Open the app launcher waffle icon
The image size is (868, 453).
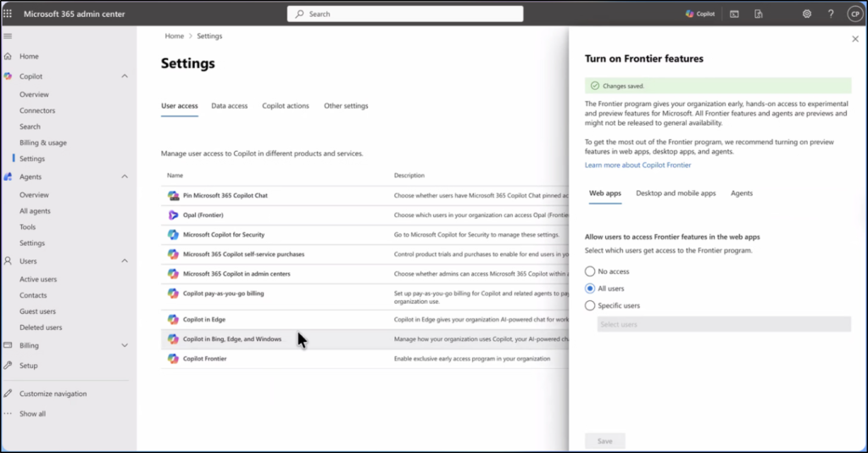click(8, 14)
